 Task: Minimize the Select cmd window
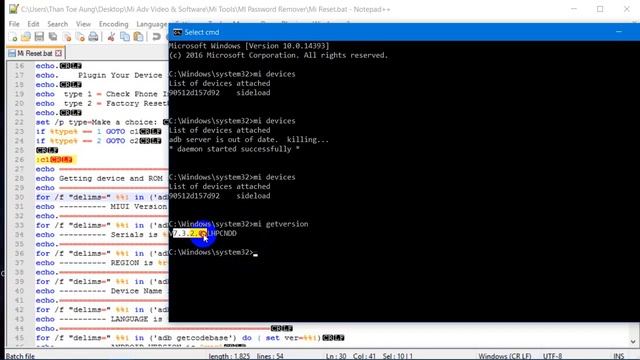pos(619,32)
